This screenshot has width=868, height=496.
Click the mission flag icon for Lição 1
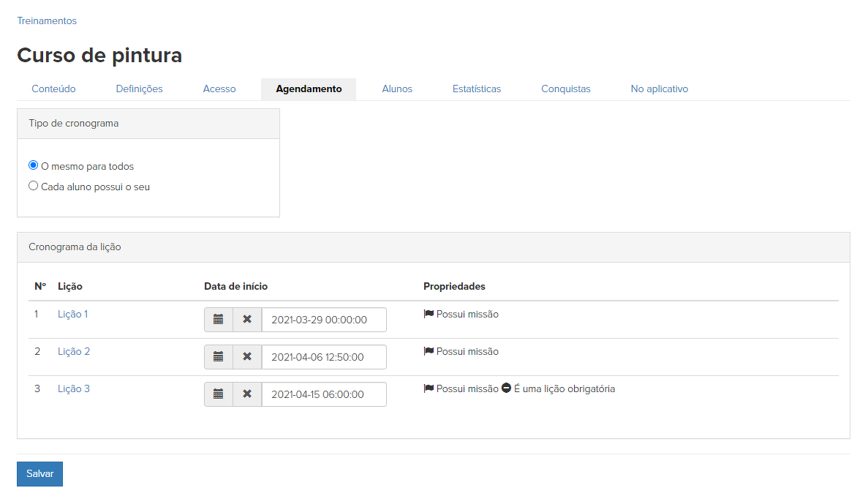[429, 314]
